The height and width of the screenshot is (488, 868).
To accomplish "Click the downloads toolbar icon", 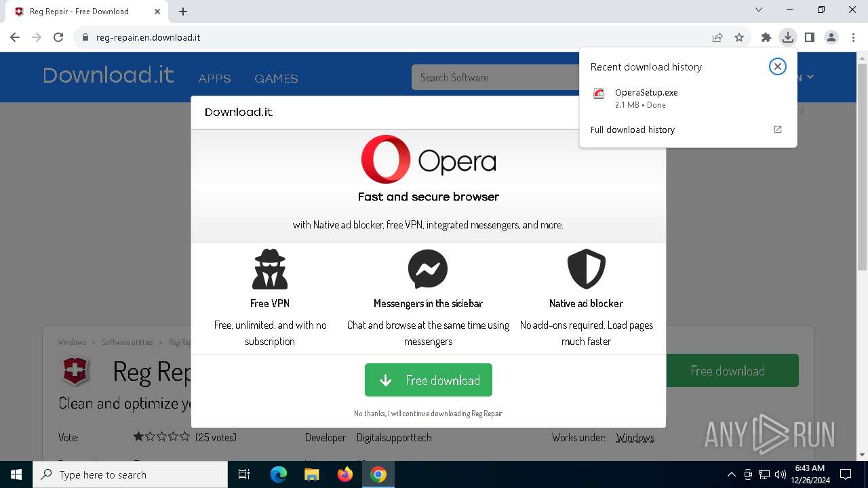I will (x=787, y=37).
